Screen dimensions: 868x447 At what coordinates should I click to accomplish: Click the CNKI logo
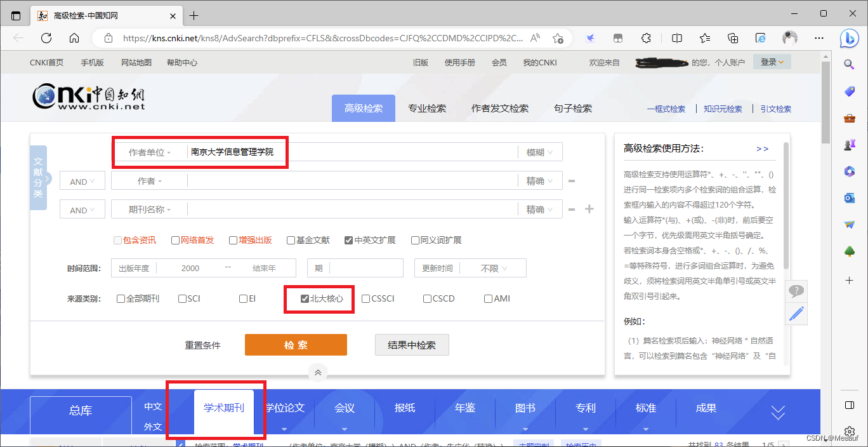tap(89, 97)
